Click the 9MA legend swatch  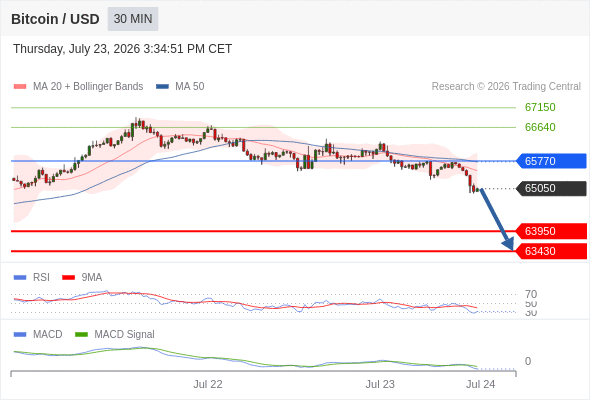[x=68, y=278]
